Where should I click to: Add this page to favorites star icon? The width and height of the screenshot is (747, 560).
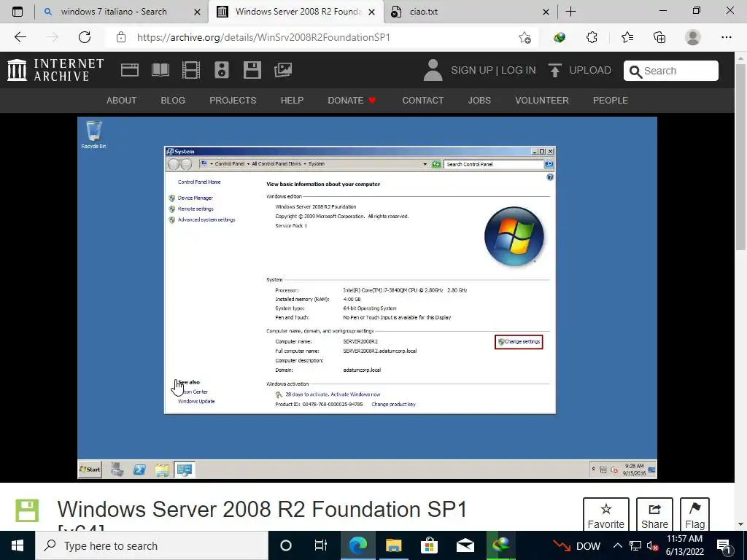coord(525,37)
